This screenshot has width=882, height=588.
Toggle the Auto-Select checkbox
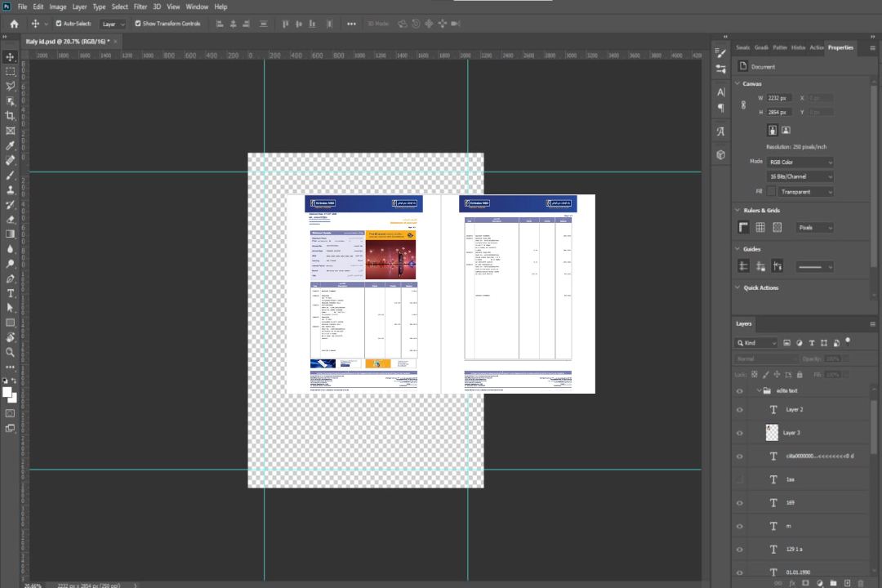coord(59,24)
